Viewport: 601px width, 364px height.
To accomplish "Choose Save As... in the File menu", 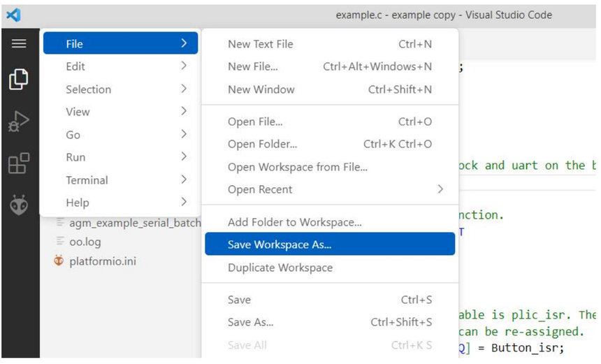I will coord(330,322).
